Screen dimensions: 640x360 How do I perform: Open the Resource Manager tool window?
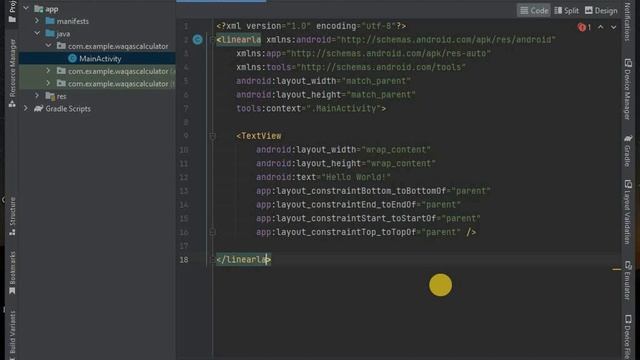pos(12,73)
